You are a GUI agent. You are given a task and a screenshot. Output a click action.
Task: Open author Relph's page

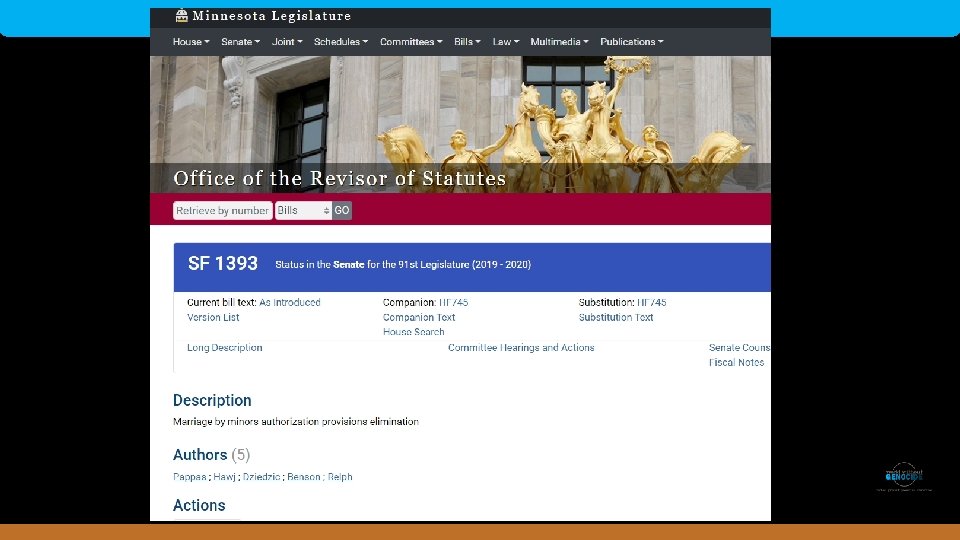[x=340, y=477]
